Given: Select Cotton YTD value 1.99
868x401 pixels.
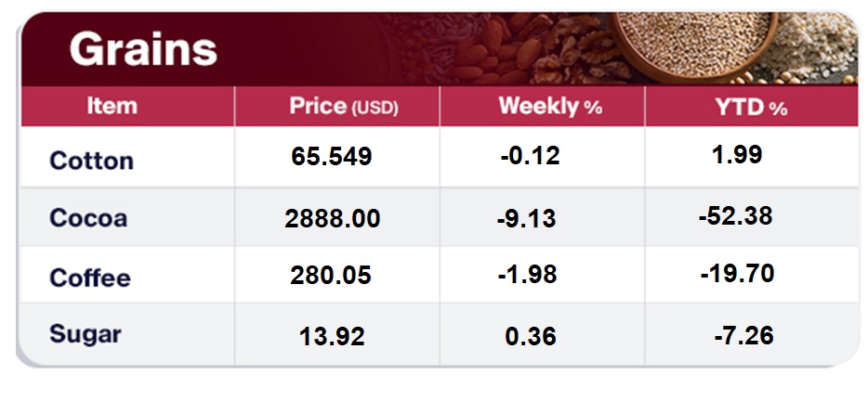Looking at the screenshot, I should coord(736,154).
